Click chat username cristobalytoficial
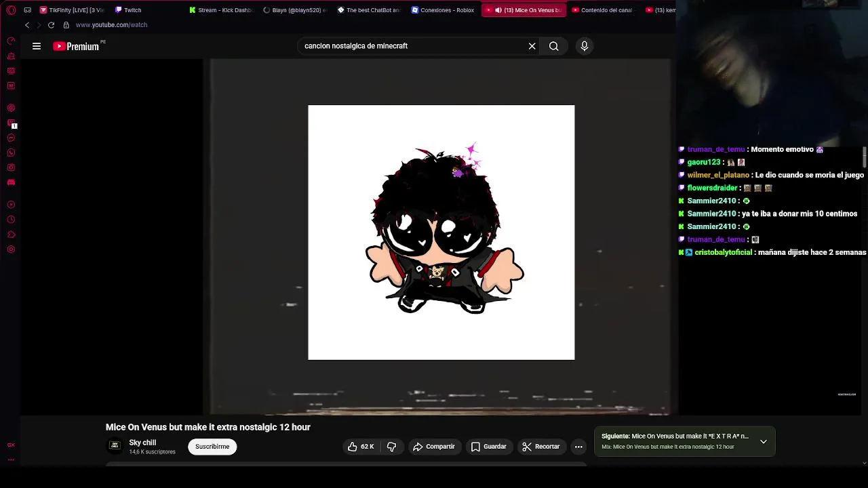The image size is (868, 488). click(724, 252)
